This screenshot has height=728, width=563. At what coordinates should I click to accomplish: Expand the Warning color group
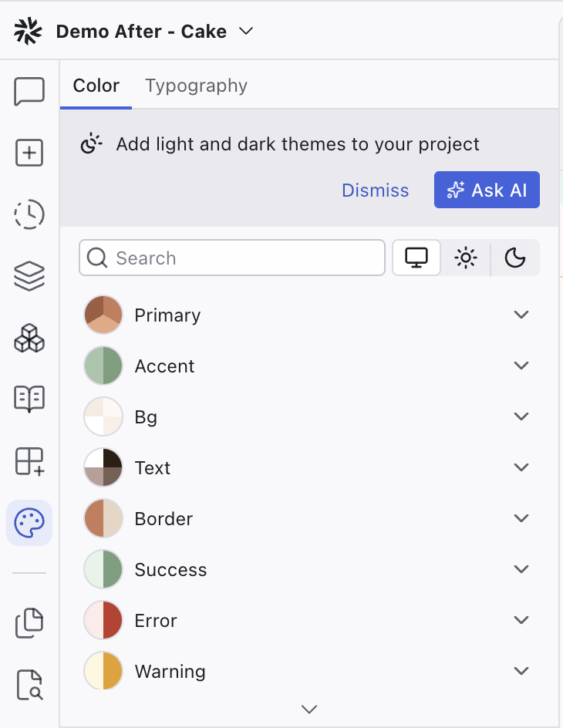[521, 670]
